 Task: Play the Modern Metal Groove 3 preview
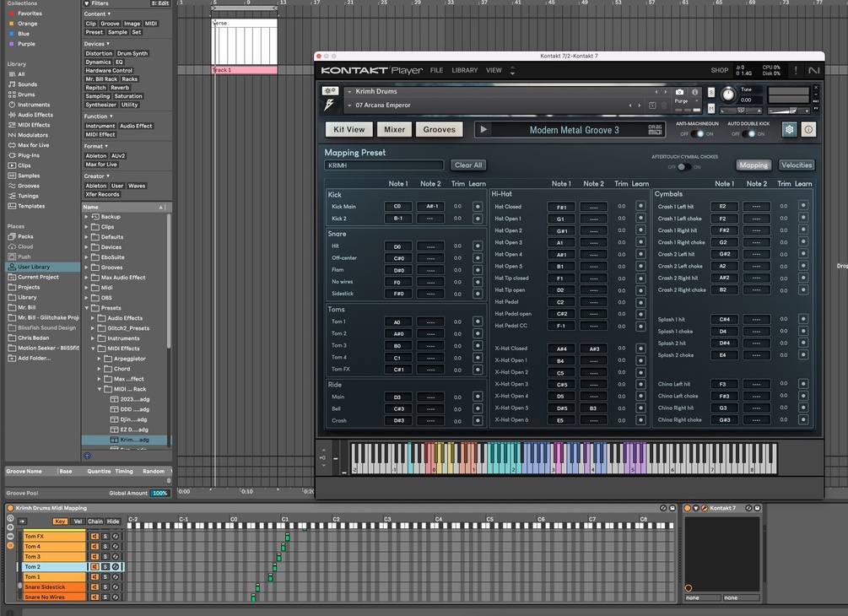[x=483, y=129]
